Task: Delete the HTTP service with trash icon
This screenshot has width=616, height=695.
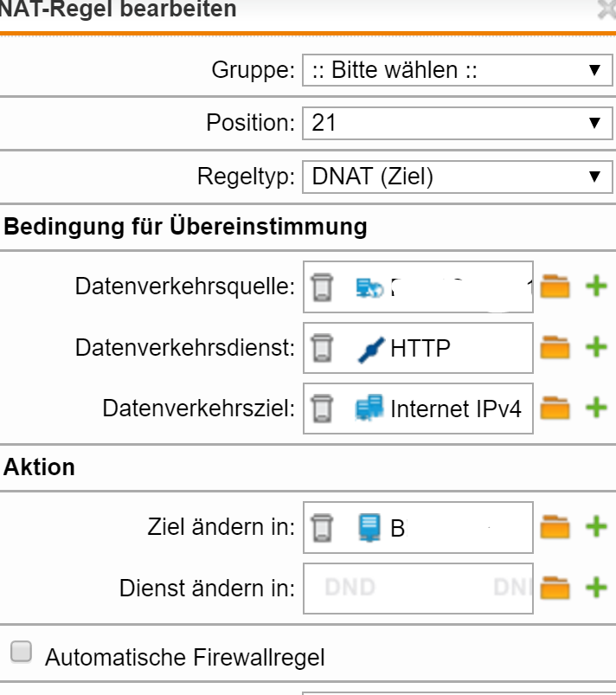Action: (x=322, y=348)
